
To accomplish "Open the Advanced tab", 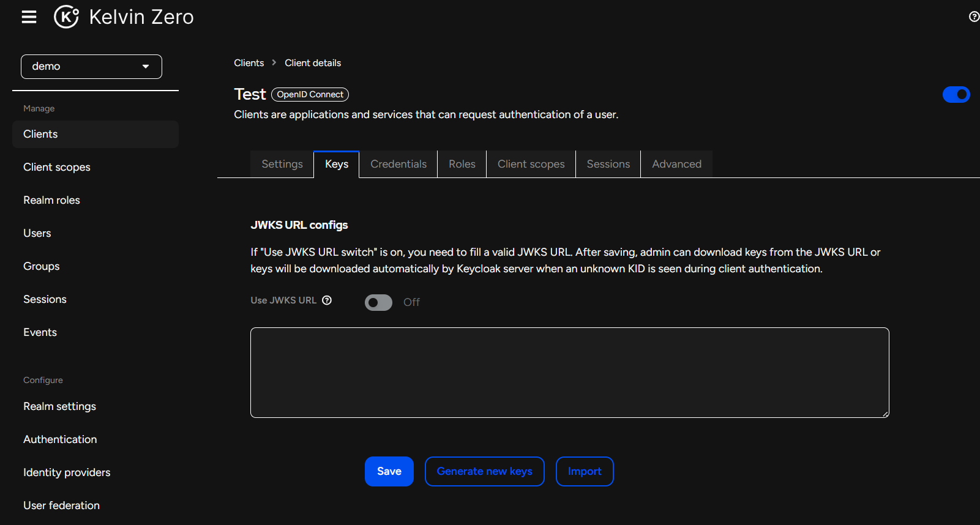I will (676, 164).
